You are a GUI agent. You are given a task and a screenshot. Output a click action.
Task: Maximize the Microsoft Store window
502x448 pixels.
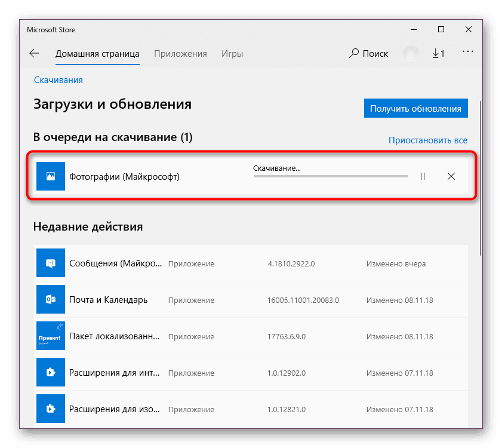click(x=441, y=29)
